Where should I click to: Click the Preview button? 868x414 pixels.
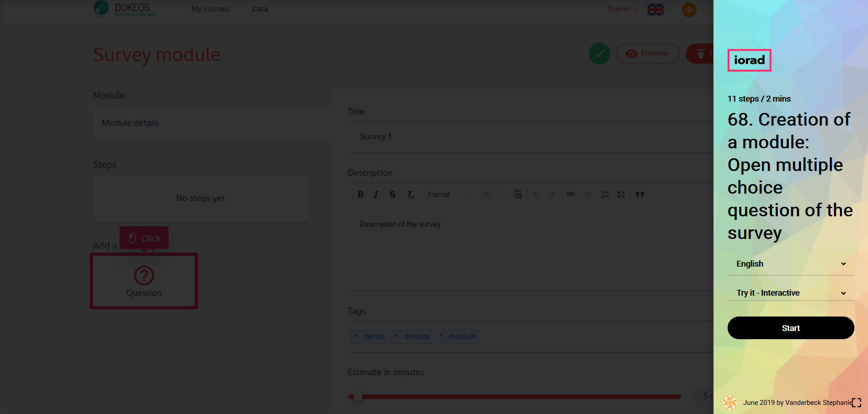pyautogui.click(x=648, y=54)
